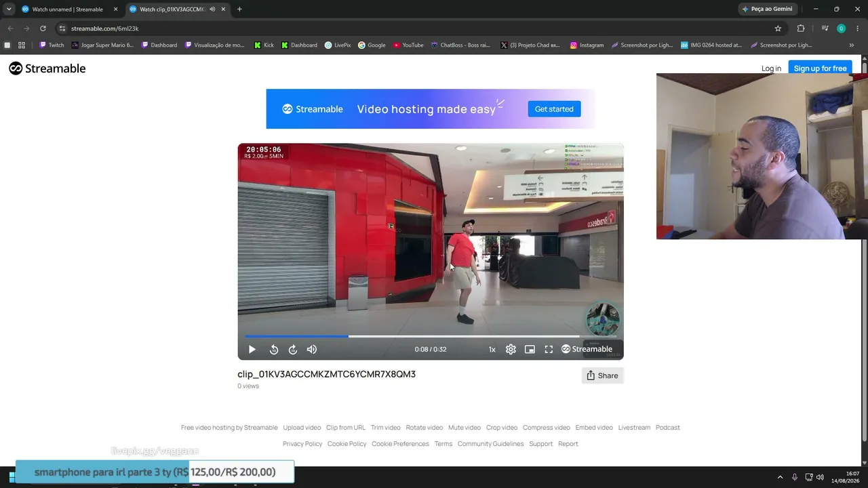Enable picture-in-picture mode for the video
Viewport: 868px width, 488px height.
pyautogui.click(x=530, y=350)
